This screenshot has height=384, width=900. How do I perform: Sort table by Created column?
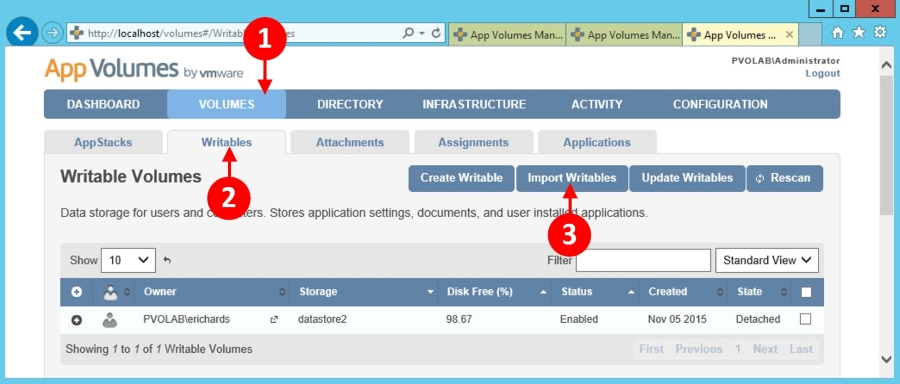click(x=684, y=292)
